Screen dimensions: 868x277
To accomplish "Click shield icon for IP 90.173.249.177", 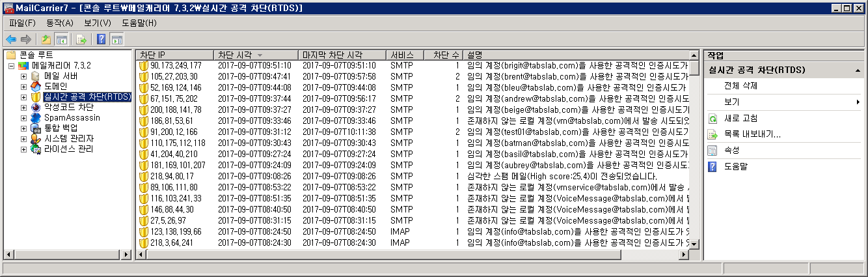I will (144, 66).
